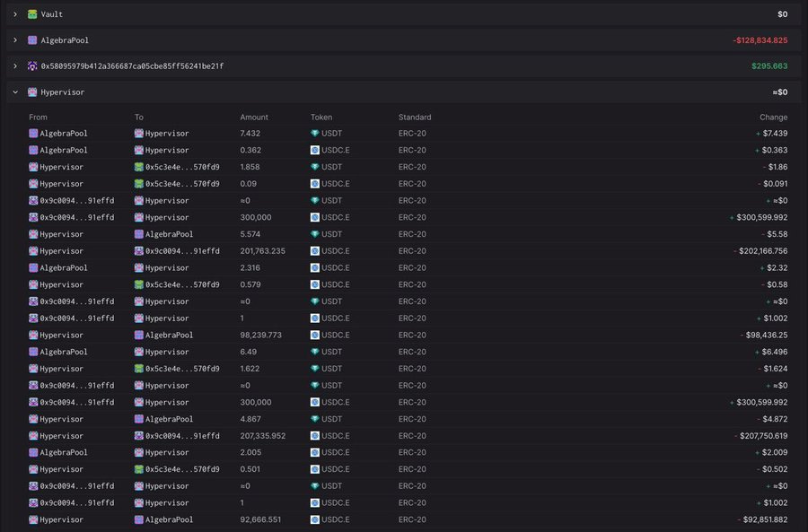Image resolution: width=808 pixels, height=532 pixels.
Task: Click the Hypervisor recipient icon in the 0.362 row
Action: (138, 151)
